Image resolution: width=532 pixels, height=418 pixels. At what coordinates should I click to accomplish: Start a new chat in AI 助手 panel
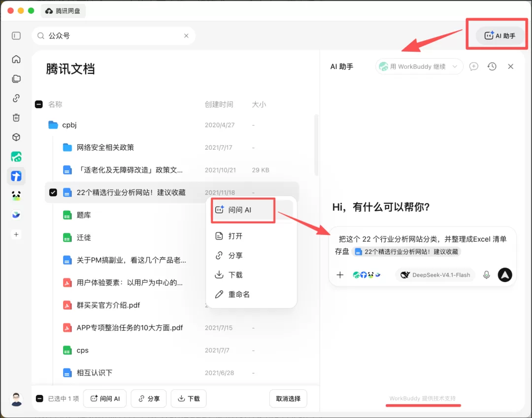474,66
